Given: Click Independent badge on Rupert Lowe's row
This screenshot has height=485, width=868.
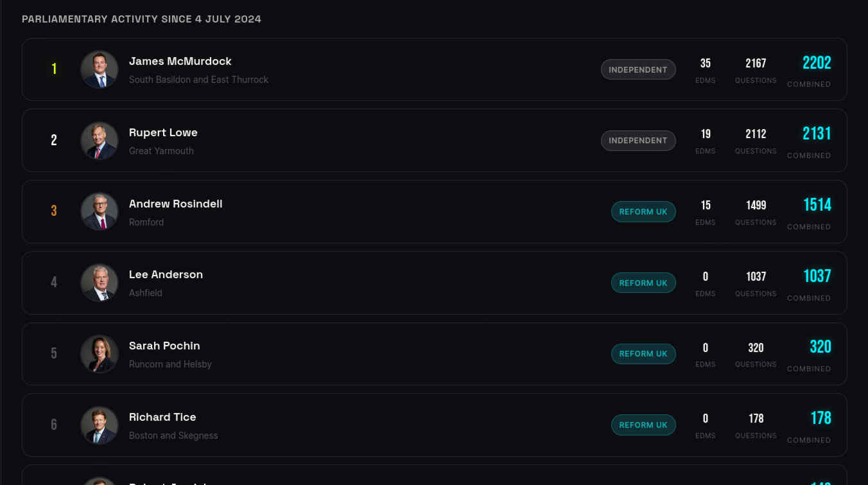Looking at the screenshot, I should tap(638, 141).
